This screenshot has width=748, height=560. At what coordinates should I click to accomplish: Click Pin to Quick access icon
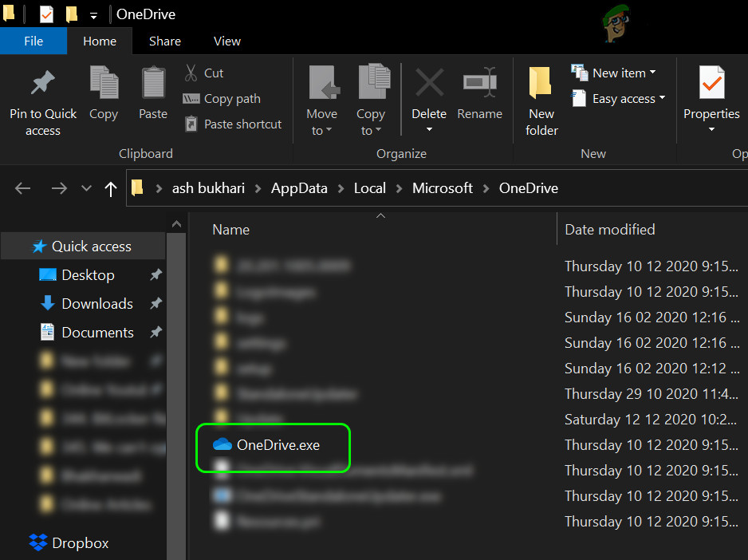coord(43,82)
